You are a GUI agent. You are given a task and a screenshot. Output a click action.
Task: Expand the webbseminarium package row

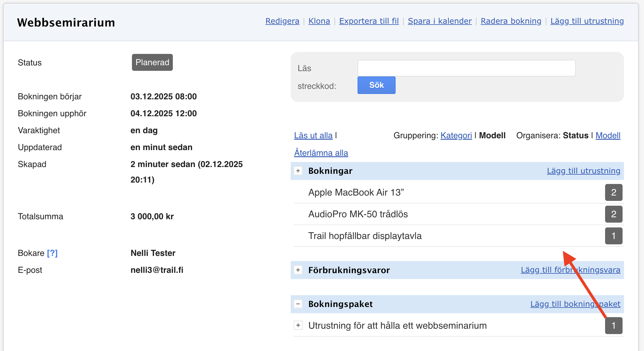click(x=298, y=325)
